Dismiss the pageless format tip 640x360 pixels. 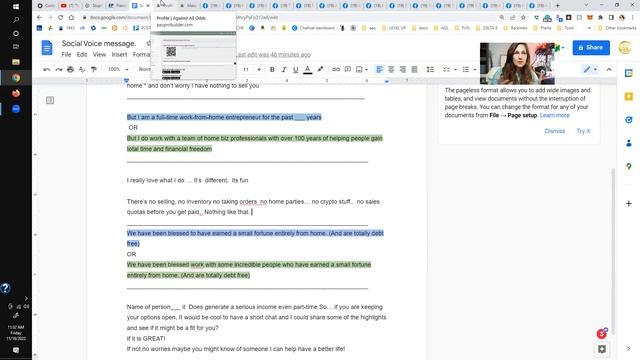[555, 131]
